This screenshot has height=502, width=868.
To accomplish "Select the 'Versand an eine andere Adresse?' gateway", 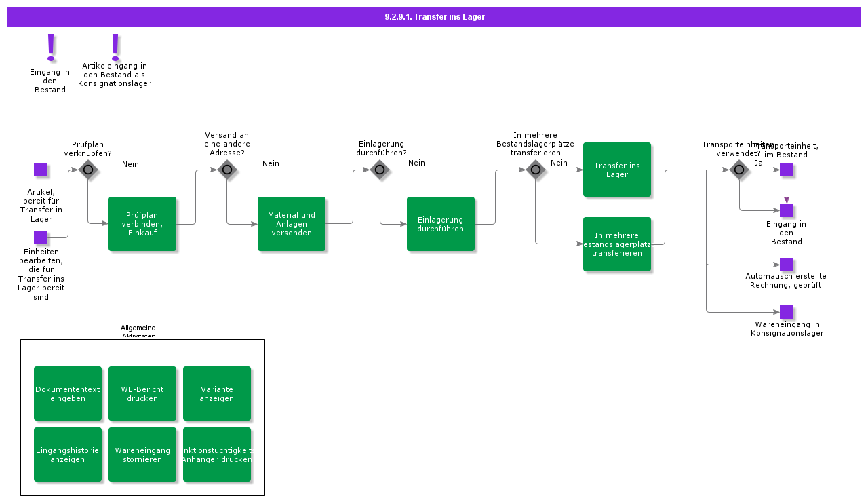I will coord(227,170).
